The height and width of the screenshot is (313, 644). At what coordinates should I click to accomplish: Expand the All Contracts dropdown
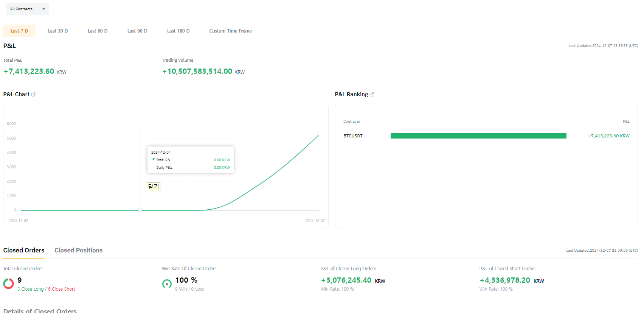(x=28, y=9)
